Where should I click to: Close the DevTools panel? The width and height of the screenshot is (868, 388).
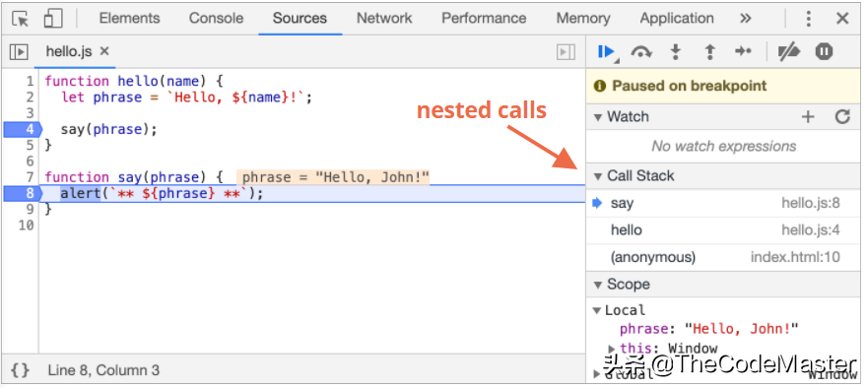(842, 19)
